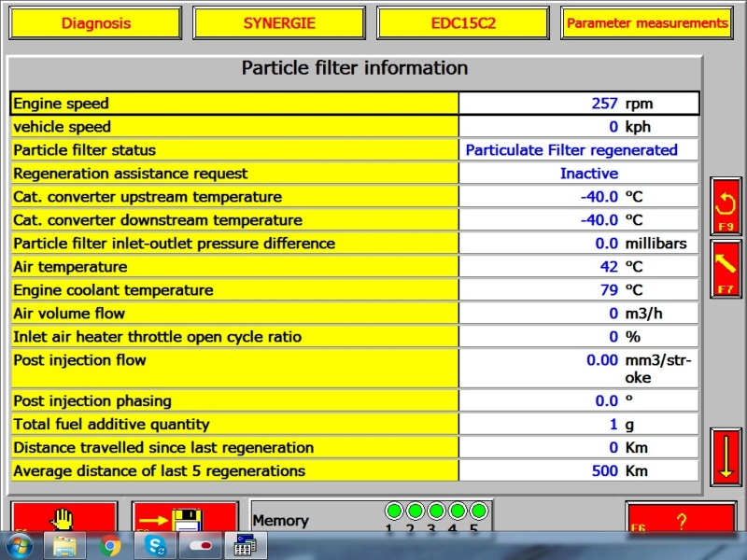Click Average distance of last 5 regenerations

159,471
